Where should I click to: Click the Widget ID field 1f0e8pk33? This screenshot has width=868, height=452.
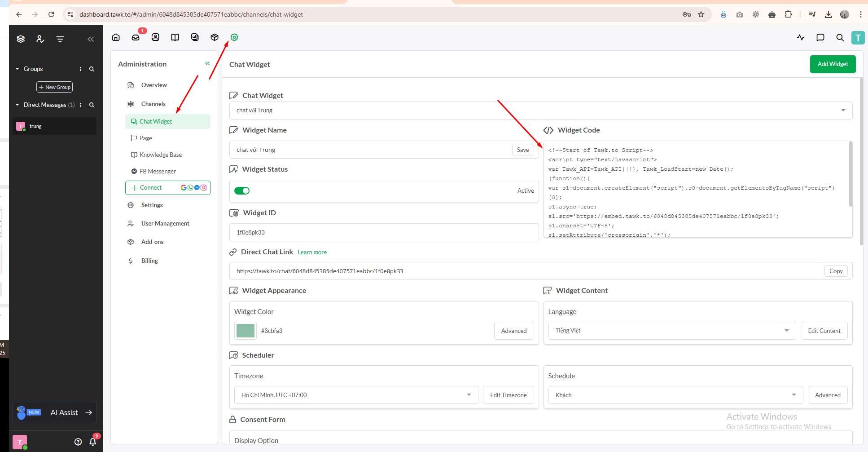pyautogui.click(x=384, y=232)
